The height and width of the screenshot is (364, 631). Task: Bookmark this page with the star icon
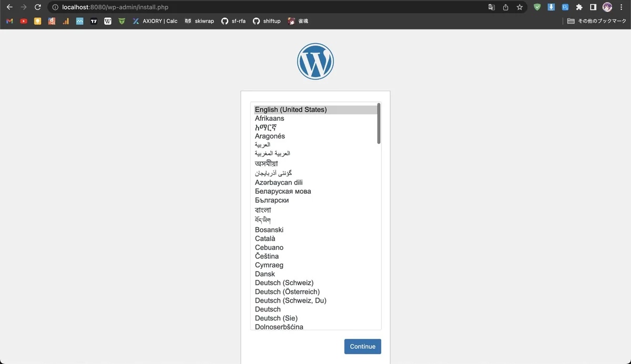pos(520,7)
